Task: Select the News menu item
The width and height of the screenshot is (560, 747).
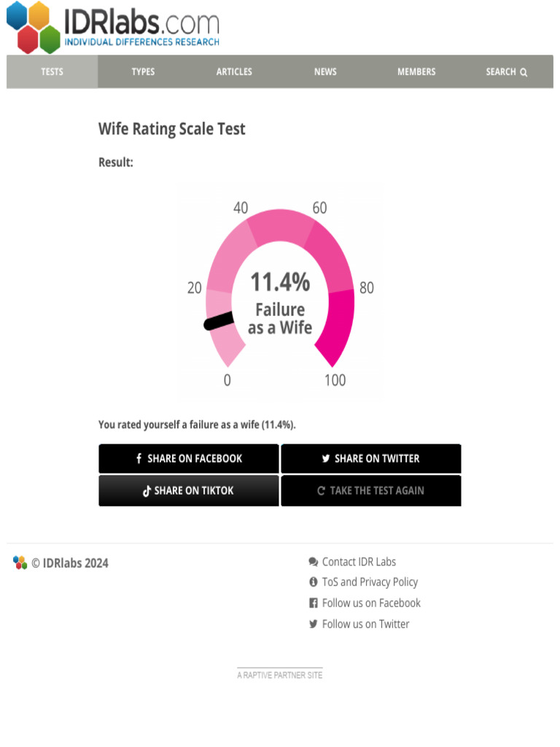Action: point(325,72)
